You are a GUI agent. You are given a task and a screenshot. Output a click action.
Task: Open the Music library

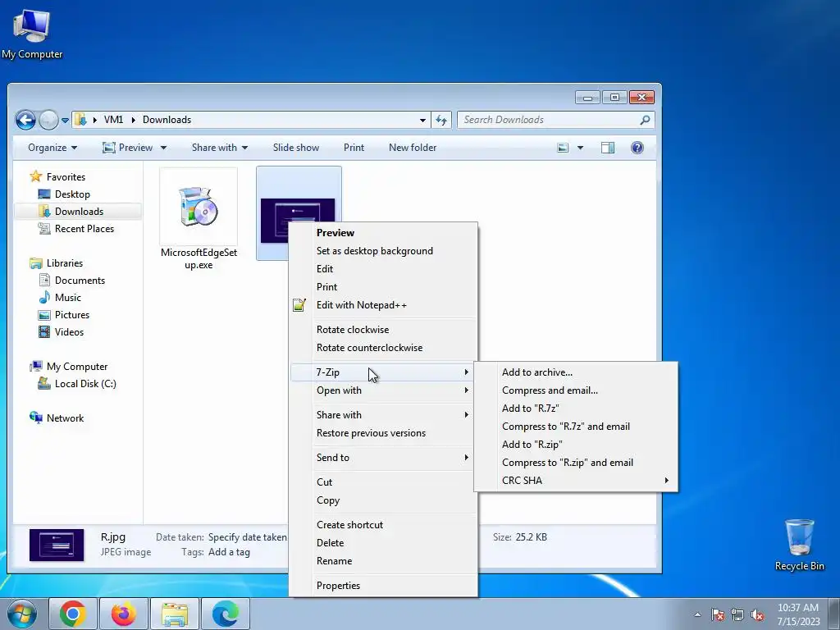pos(67,297)
